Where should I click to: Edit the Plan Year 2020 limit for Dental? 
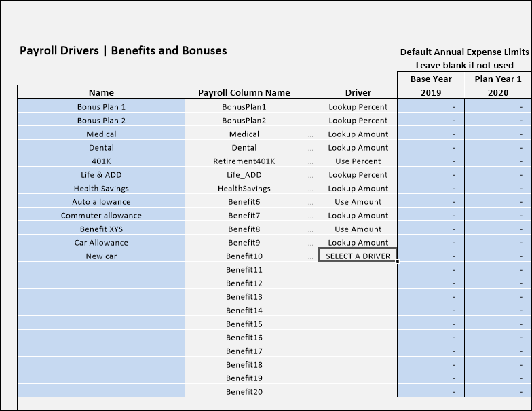[498, 146]
